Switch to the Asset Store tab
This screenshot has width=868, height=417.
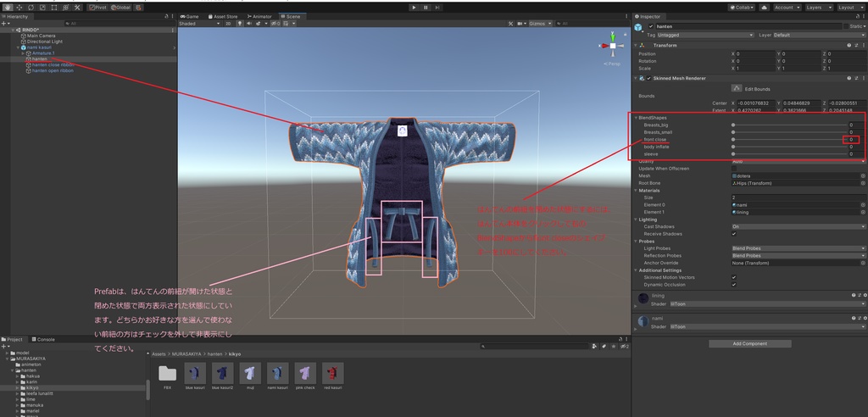tap(223, 17)
